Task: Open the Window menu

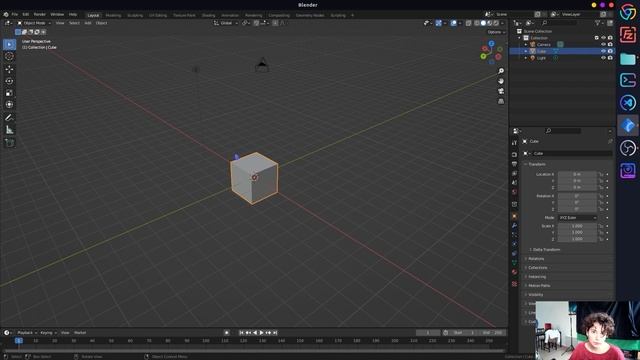Action: coord(57,14)
